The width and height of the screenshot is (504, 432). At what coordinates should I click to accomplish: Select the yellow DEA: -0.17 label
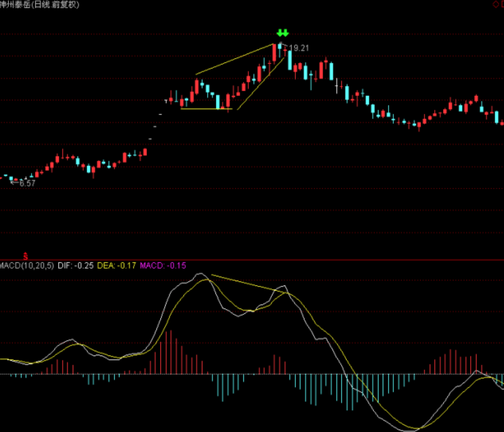116,266
